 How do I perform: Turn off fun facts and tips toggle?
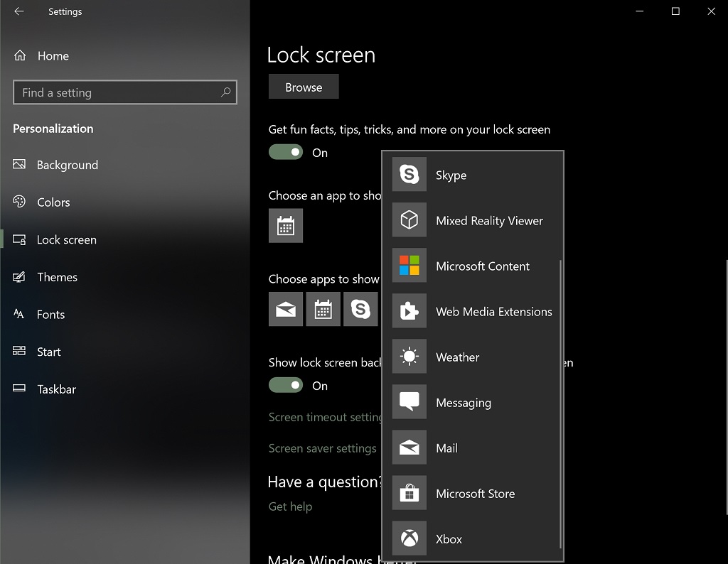[286, 152]
